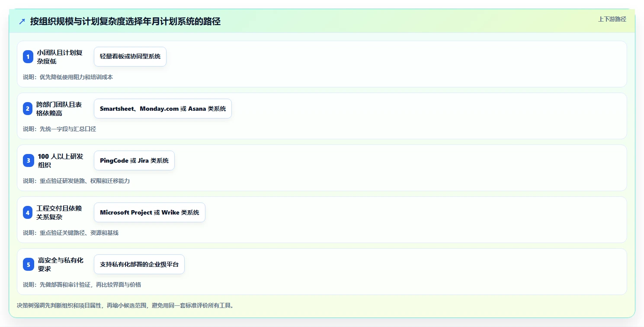Select Microsoft Project 或 Wrike 类系统 chip
This screenshot has width=644, height=327.
click(x=150, y=212)
